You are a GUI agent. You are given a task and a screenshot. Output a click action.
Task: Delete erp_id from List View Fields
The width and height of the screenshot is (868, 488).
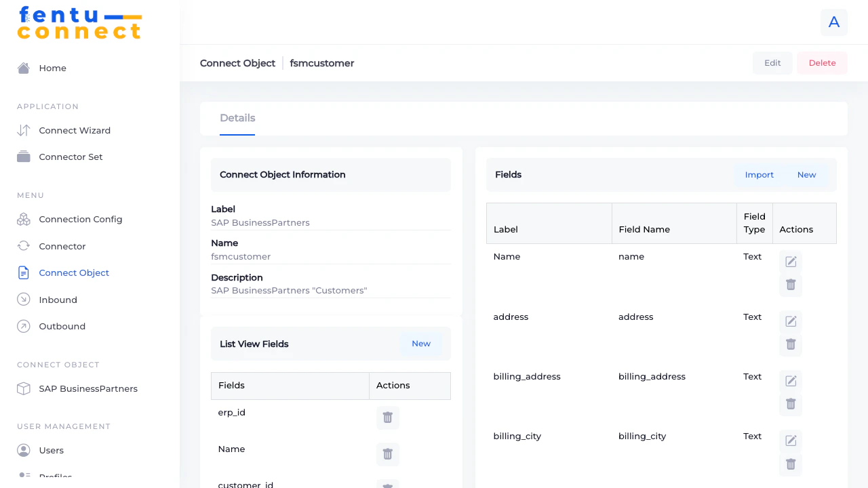388,418
